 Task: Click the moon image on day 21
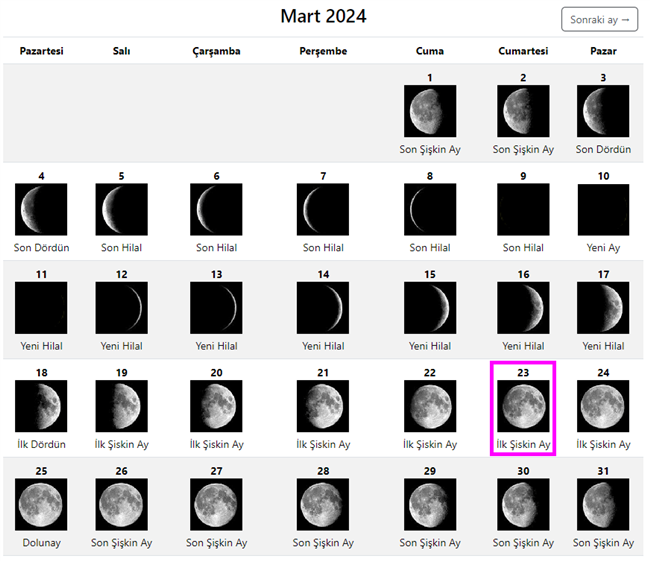coord(323,406)
